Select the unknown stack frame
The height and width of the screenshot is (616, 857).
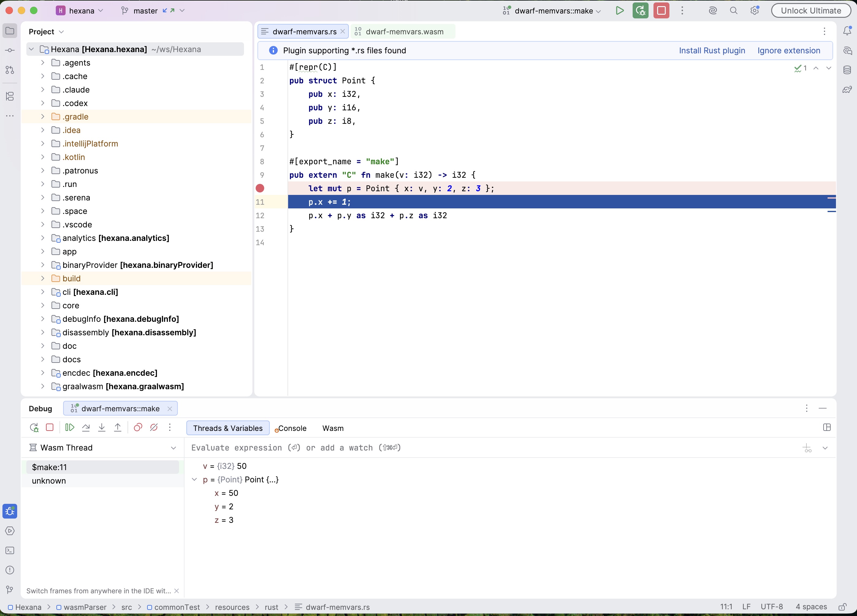(102, 481)
